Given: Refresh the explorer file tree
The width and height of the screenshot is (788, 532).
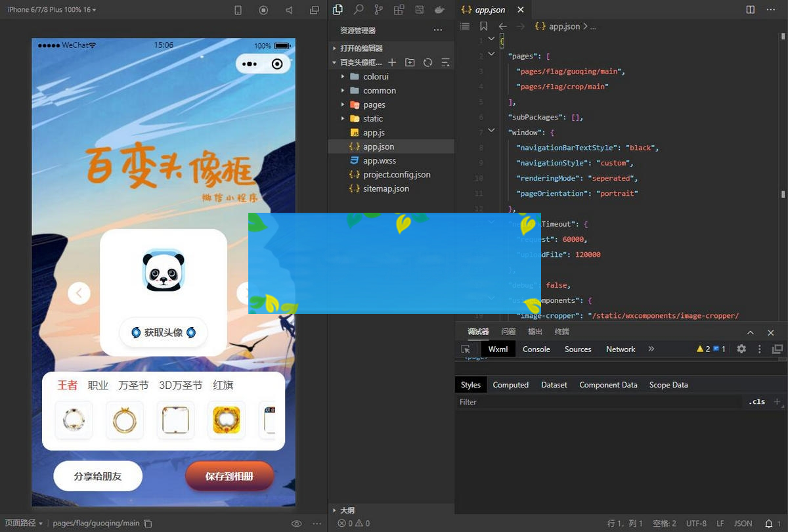Looking at the screenshot, I should [427, 62].
